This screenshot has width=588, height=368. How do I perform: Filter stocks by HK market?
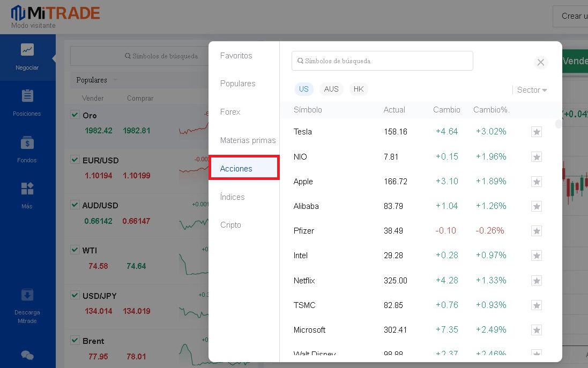tap(359, 89)
